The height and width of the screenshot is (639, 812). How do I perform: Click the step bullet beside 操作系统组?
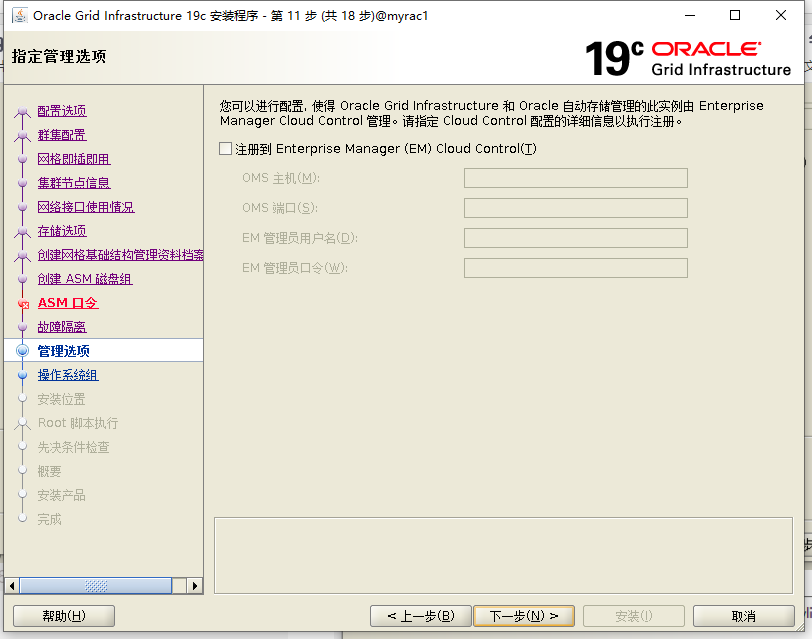[x=22, y=375]
